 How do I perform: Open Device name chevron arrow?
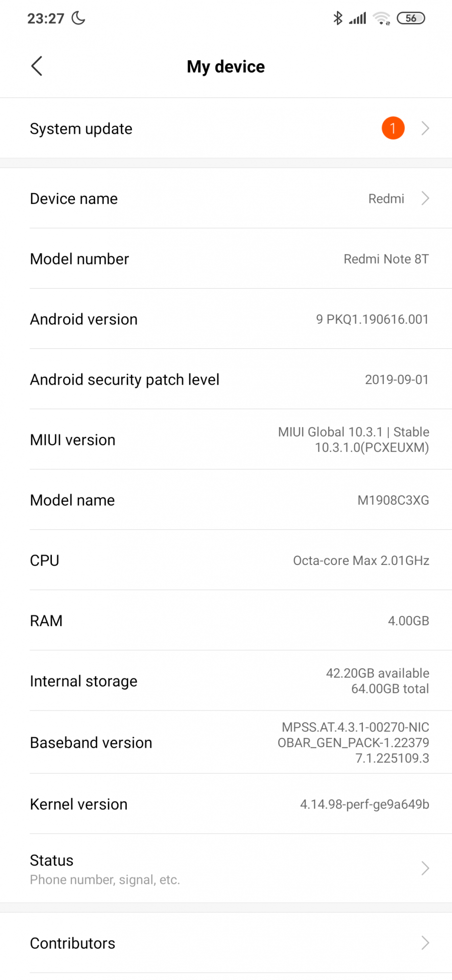tap(425, 198)
